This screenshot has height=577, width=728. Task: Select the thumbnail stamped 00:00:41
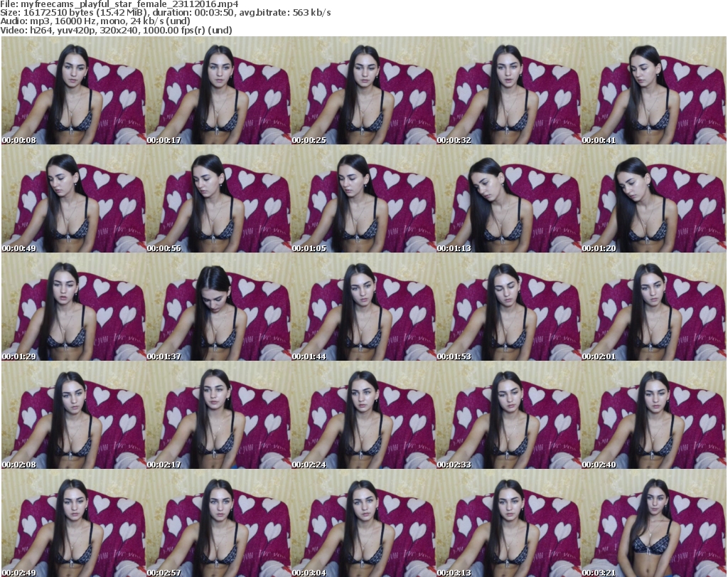(x=653, y=90)
